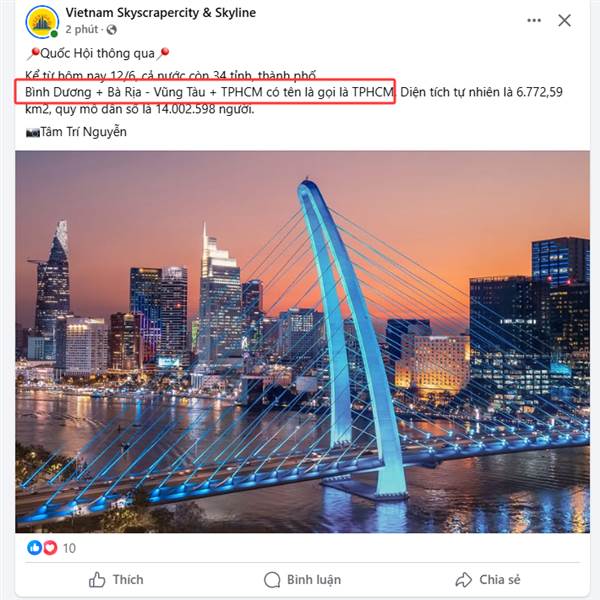Open comments with the Bình luận button
Screen dimensions: 600x600
[x=302, y=580]
